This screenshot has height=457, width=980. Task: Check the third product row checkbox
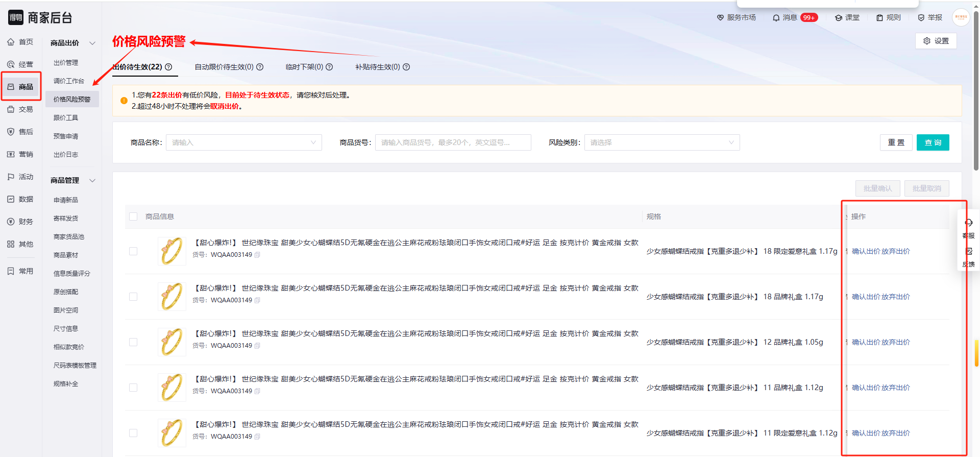(133, 342)
